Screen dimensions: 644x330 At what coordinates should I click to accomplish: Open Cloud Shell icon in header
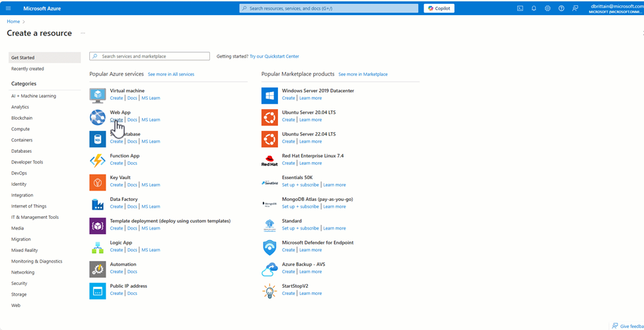520,8
